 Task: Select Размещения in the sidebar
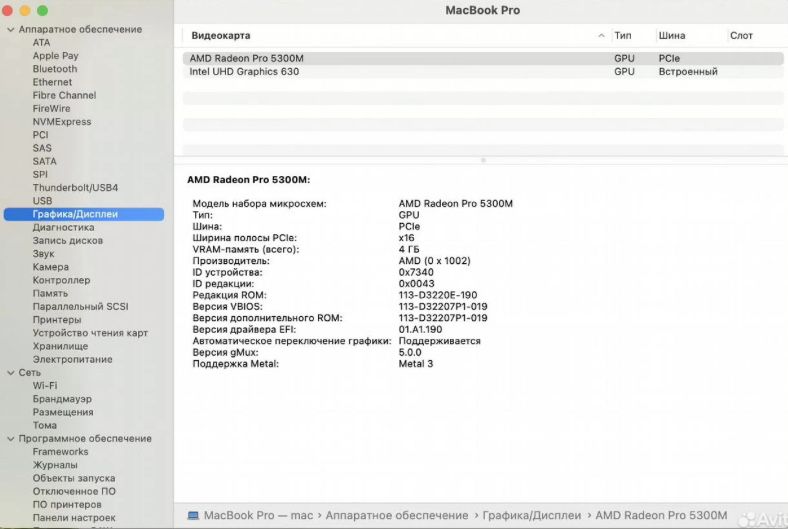click(63, 412)
